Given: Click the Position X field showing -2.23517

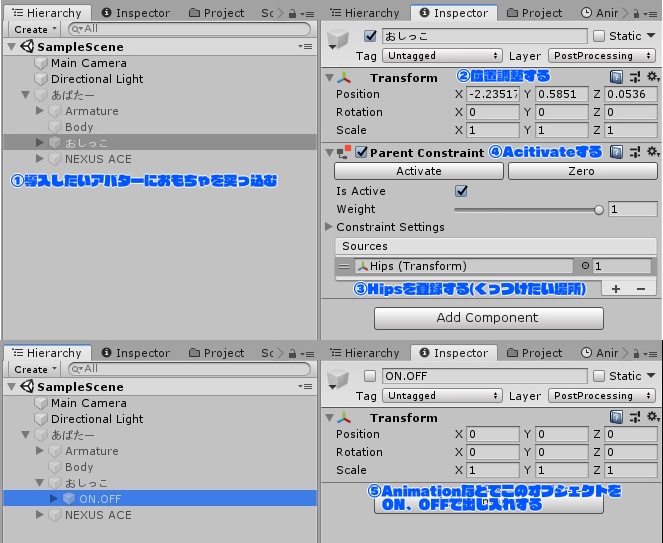Looking at the screenshot, I should coord(493,94).
